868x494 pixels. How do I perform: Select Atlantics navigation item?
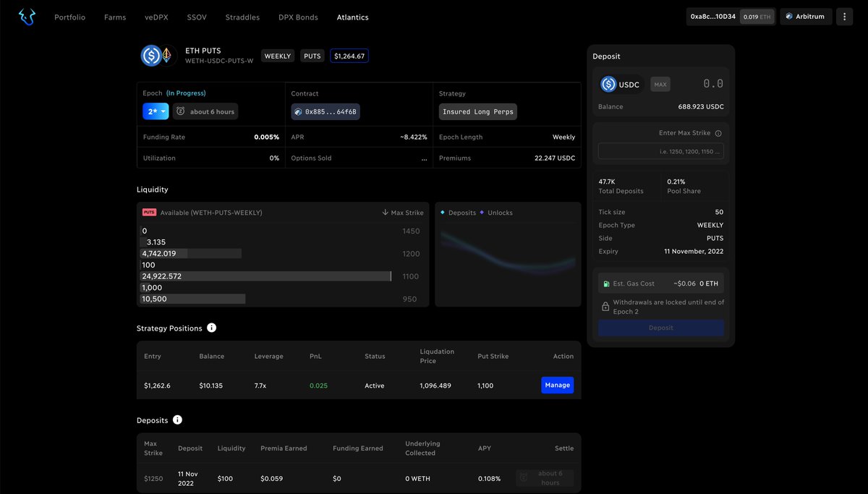(x=352, y=17)
